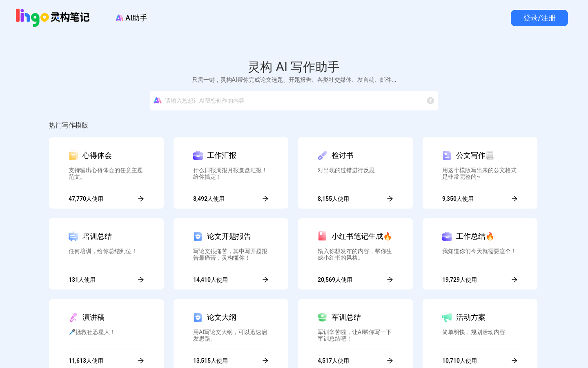The image size is (588, 368).
Task: Click the 11,613人使用 count text
Action: [86, 361]
